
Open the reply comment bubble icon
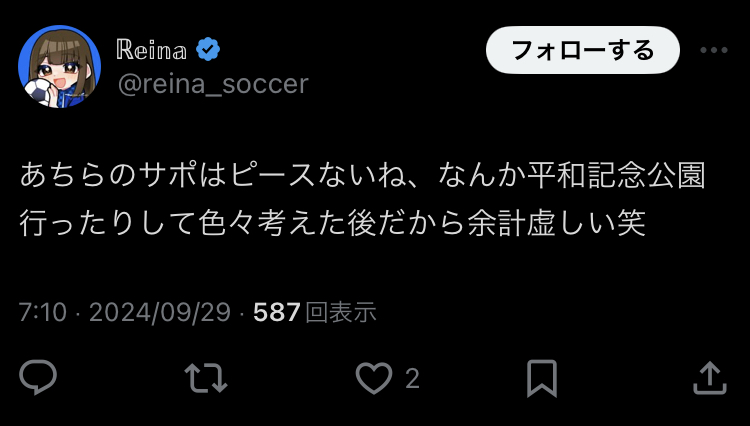pyautogui.click(x=38, y=377)
